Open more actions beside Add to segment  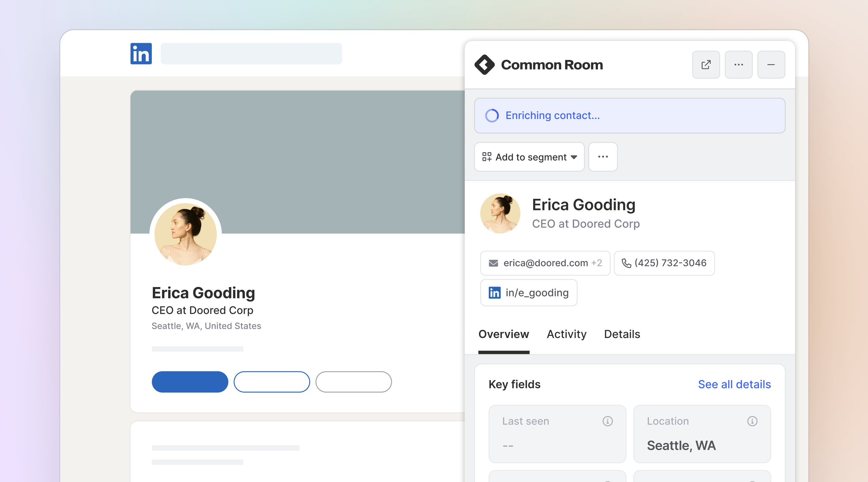[602, 157]
